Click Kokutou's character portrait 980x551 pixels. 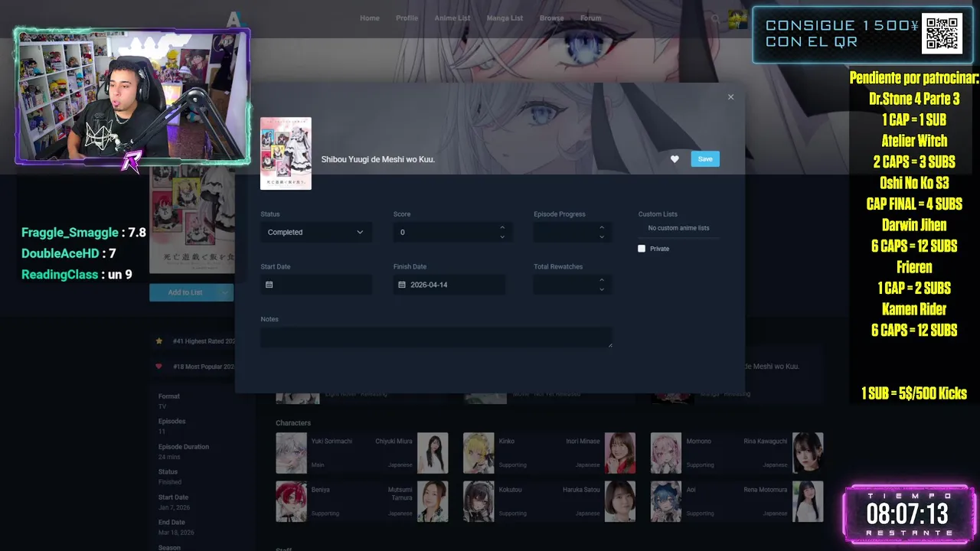point(479,501)
